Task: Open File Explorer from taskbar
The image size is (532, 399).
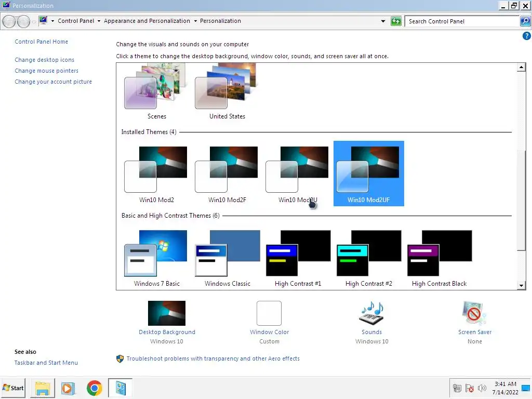Action: point(43,388)
